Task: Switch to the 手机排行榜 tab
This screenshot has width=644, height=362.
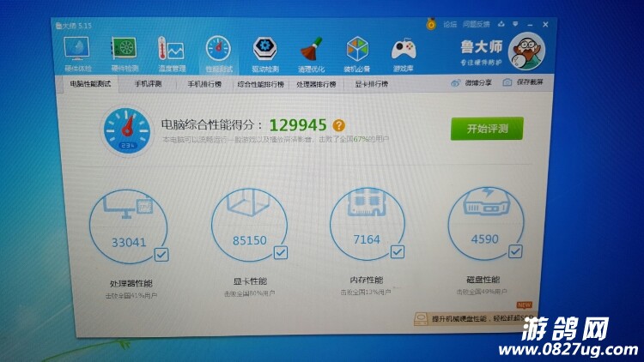Action: point(204,84)
